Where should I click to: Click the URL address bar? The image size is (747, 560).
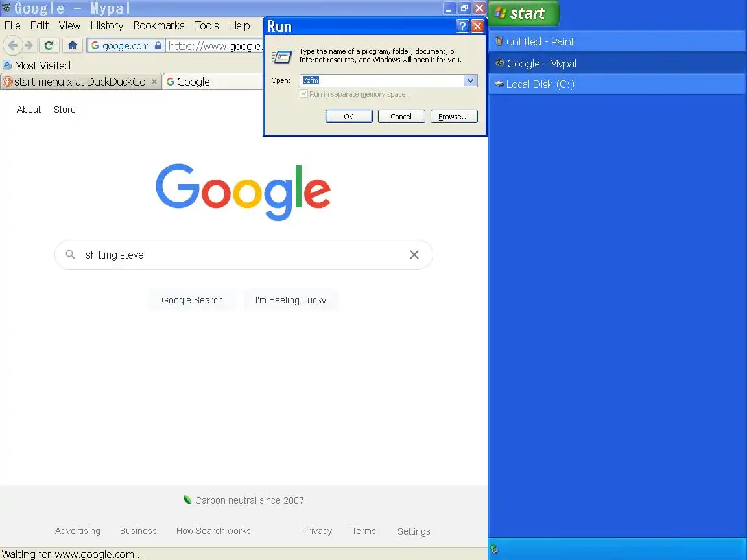(215, 46)
